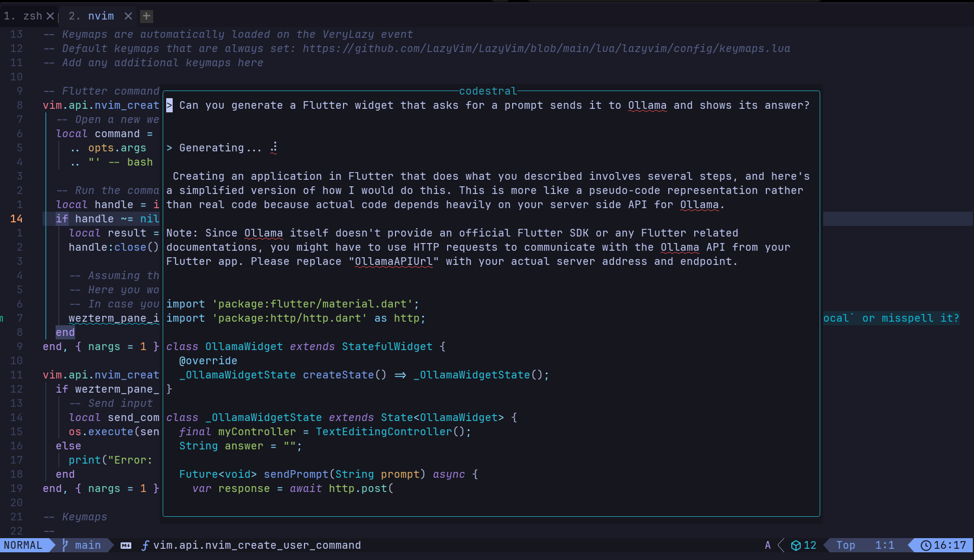Click the function symbol icon in statusline
Screen dimensions: 974x560
145,545
